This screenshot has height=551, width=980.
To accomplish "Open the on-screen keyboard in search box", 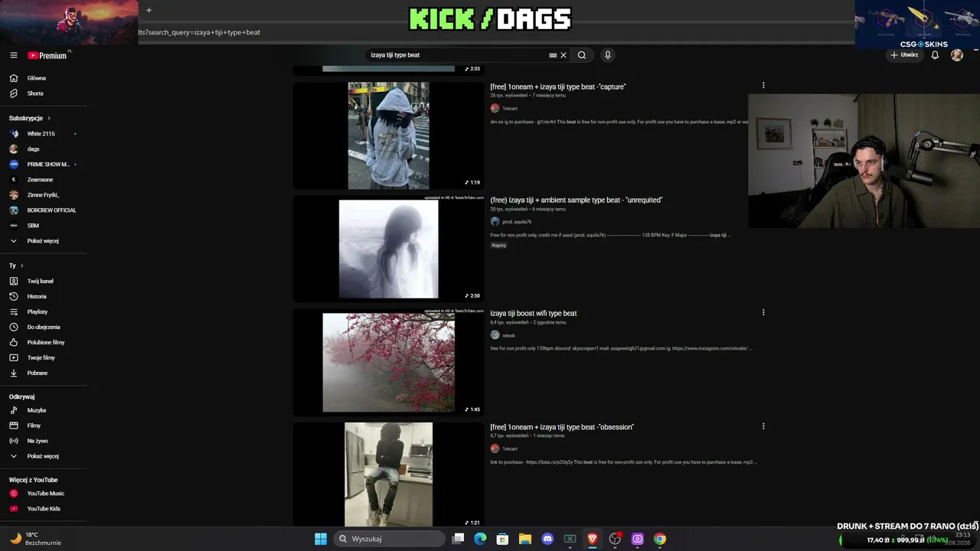I will coord(553,55).
